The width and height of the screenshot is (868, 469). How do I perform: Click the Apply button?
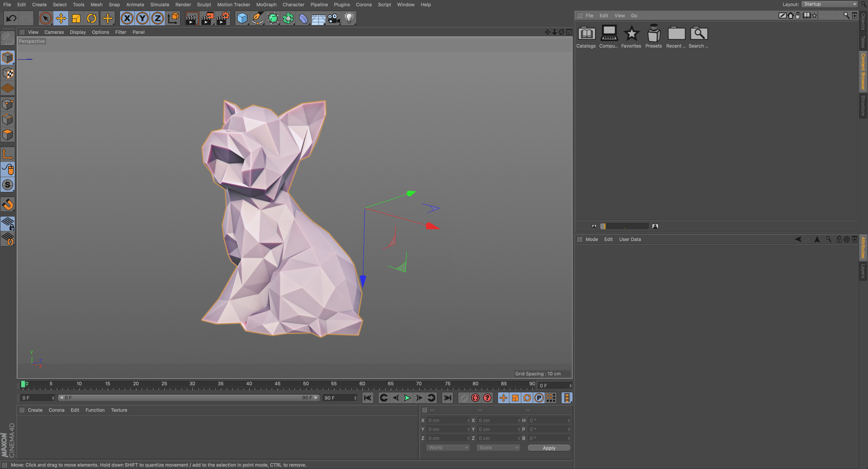[x=549, y=448]
